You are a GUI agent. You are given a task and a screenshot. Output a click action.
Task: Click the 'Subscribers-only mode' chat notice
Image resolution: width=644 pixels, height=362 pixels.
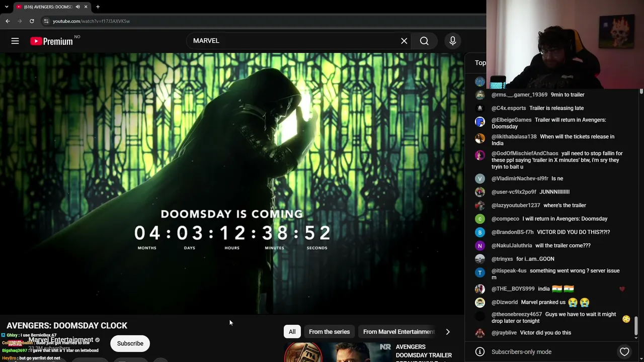[x=521, y=352]
